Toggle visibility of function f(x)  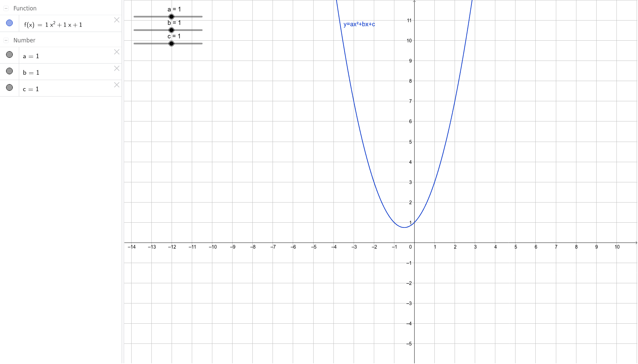[9, 23]
